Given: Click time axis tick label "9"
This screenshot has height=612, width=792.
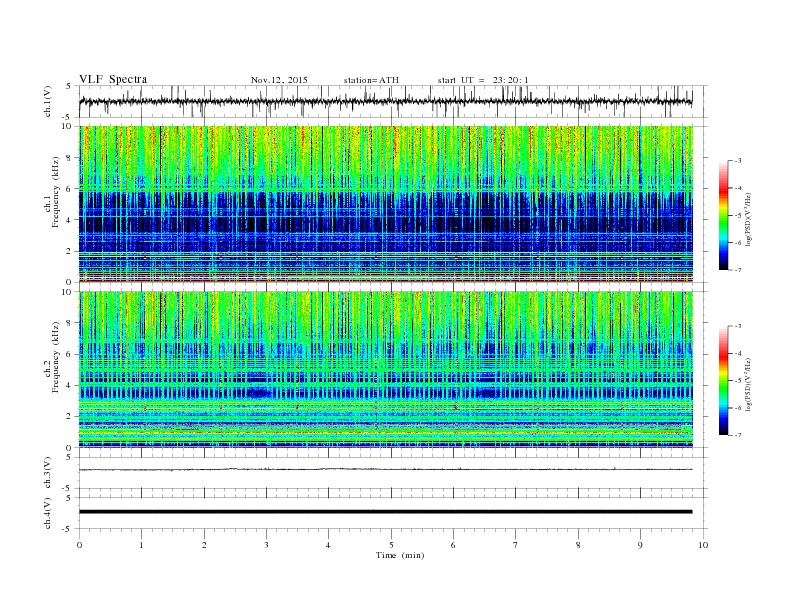Looking at the screenshot, I should click(640, 545).
